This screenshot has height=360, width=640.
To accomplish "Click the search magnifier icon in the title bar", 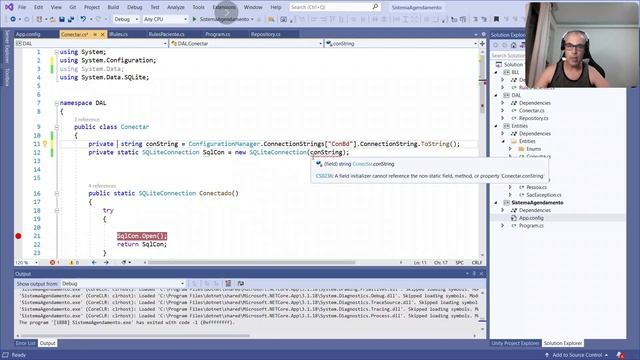I will (375, 7).
